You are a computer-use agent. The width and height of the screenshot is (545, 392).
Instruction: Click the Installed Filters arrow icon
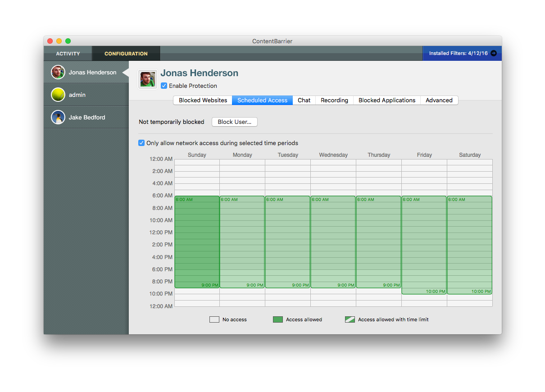pyautogui.click(x=494, y=53)
